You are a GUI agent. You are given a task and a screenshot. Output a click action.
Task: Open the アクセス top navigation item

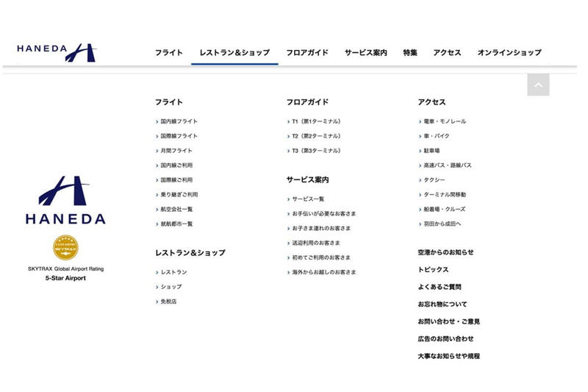447,52
